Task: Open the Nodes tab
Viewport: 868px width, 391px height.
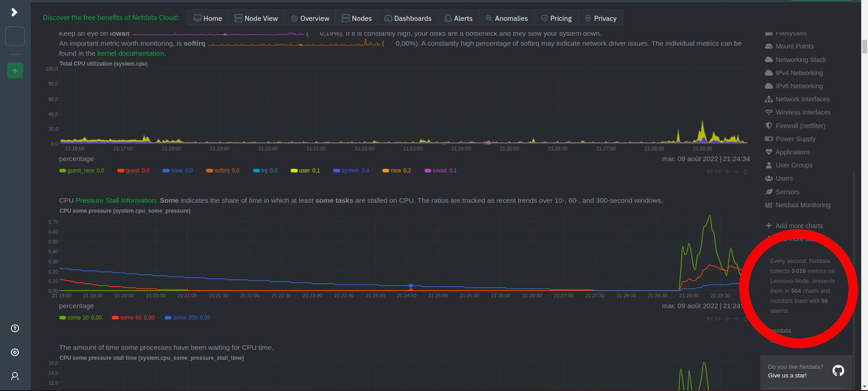Action: click(x=357, y=18)
